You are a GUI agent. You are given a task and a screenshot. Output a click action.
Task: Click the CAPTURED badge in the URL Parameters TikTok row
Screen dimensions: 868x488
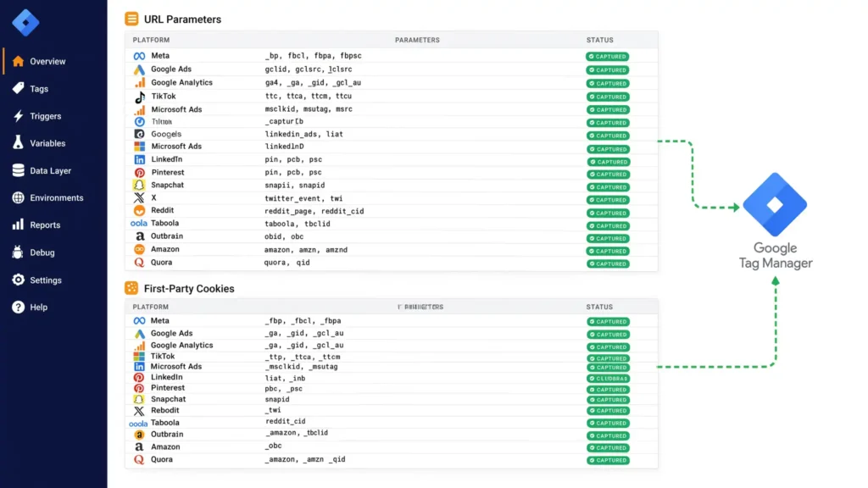[x=607, y=97]
